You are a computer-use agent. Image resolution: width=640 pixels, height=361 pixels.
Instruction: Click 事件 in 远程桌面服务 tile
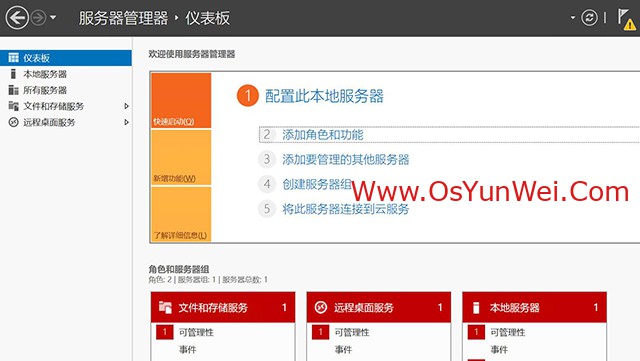pyautogui.click(x=343, y=350)
